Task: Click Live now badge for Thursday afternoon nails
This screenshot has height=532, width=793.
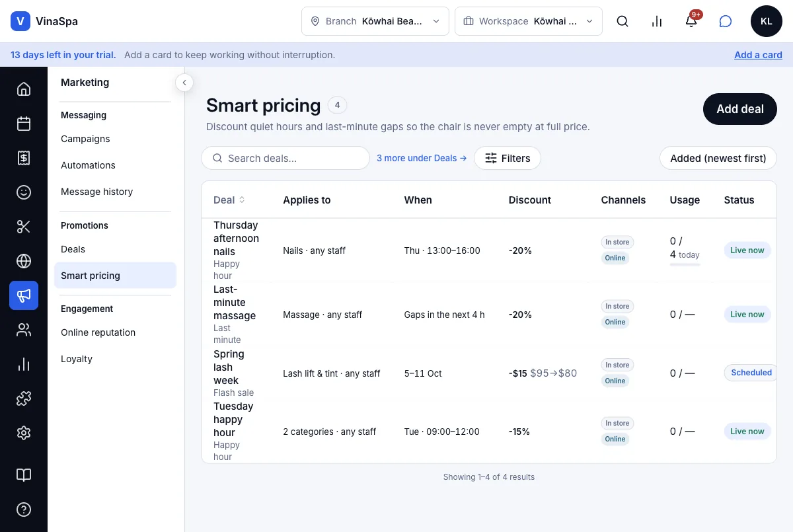Action: point(747,250)
